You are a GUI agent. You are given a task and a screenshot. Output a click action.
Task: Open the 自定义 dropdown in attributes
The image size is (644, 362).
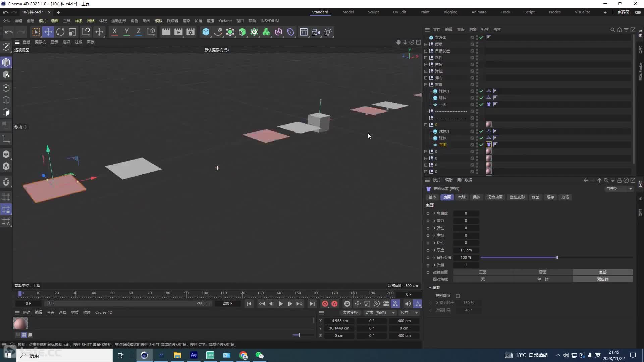click(619, 189)
